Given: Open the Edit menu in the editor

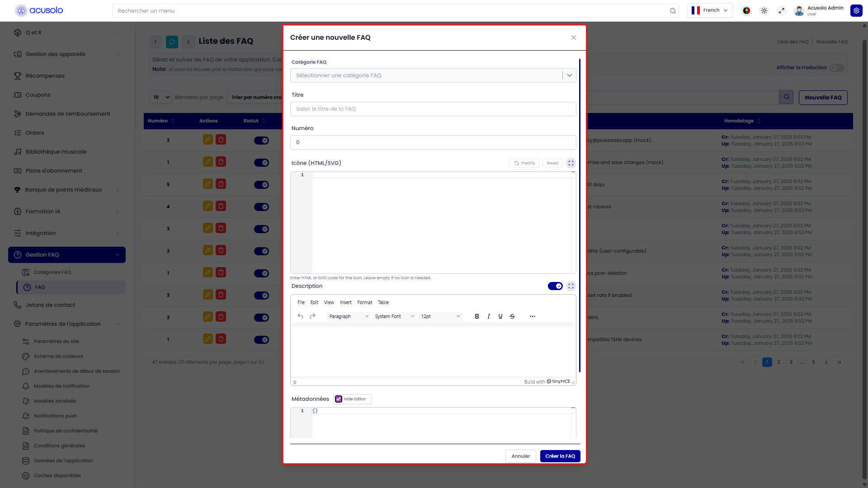Looking at the screenshot, I should coord(314,302).
